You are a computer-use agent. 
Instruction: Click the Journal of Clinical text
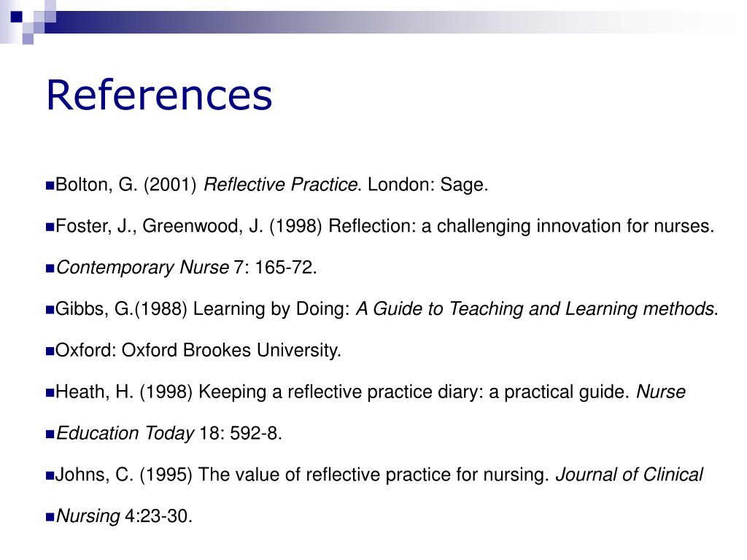coord(630,475)
